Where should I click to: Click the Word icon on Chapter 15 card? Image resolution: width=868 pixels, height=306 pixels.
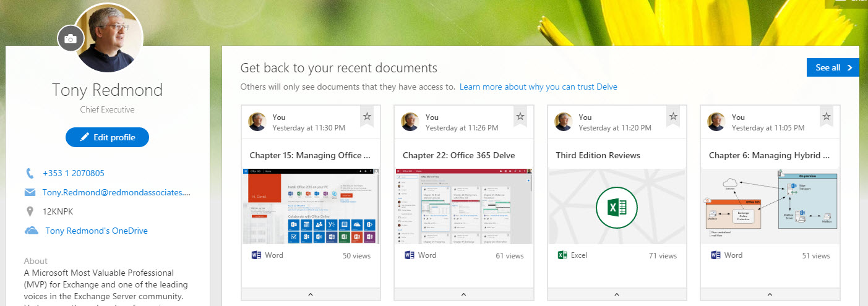256,255
